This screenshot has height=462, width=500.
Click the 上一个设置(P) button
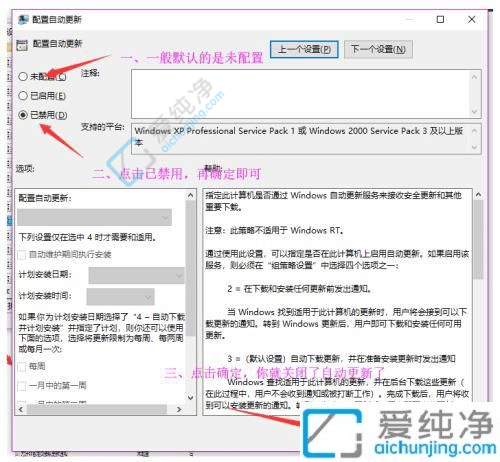[x=304, y=50]
